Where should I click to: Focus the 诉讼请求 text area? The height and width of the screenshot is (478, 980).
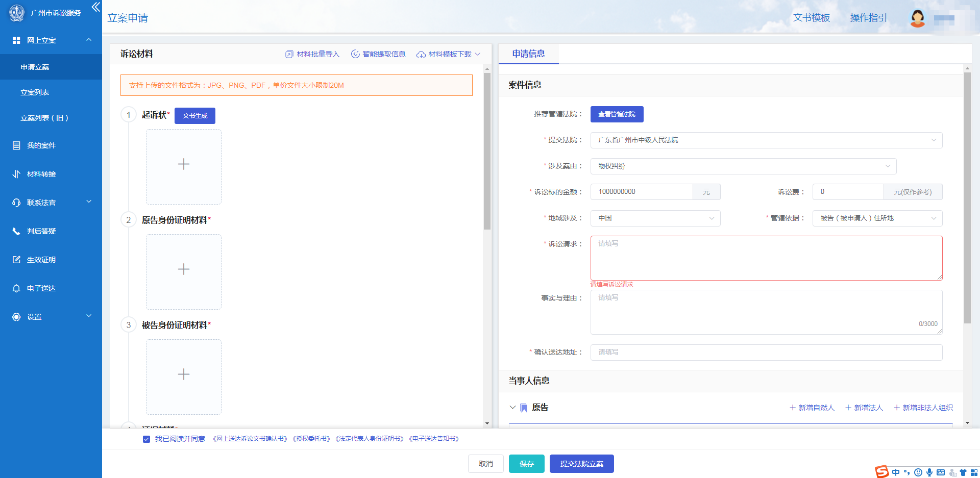coord(766,258)
